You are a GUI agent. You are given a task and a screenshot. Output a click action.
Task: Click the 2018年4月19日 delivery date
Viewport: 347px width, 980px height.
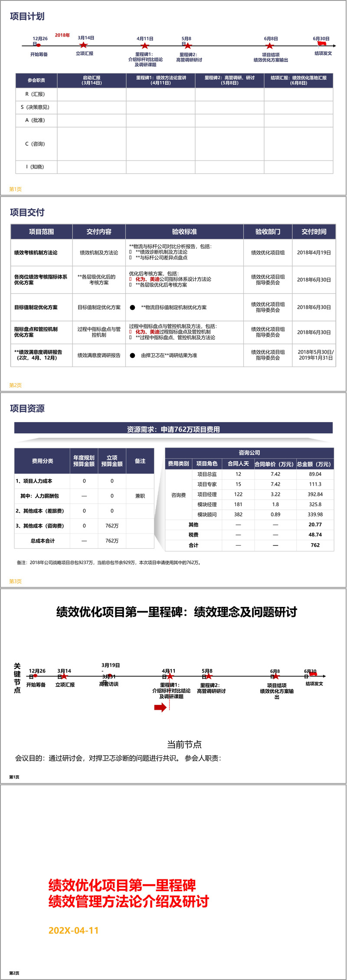pyautogui.click(x=314, y=252)
